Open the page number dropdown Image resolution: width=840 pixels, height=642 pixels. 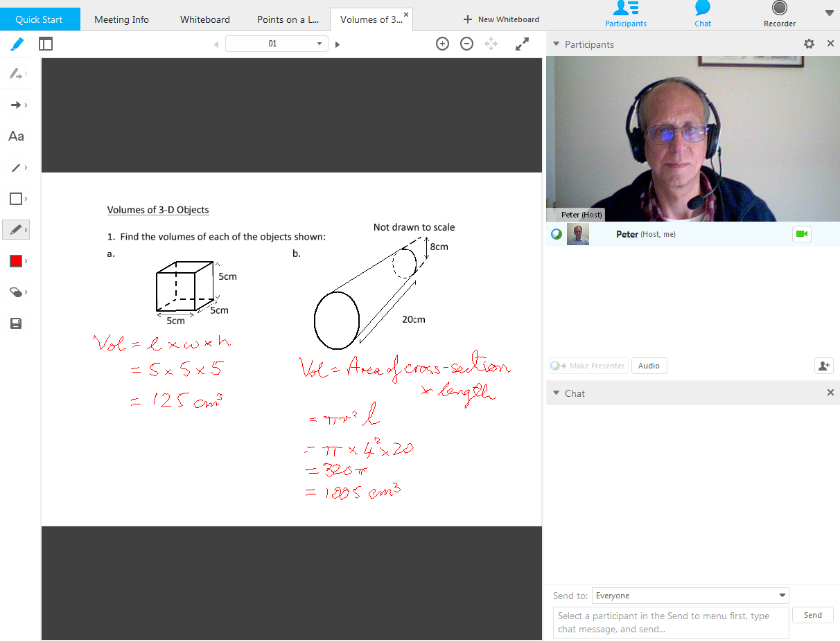(320, 43)
